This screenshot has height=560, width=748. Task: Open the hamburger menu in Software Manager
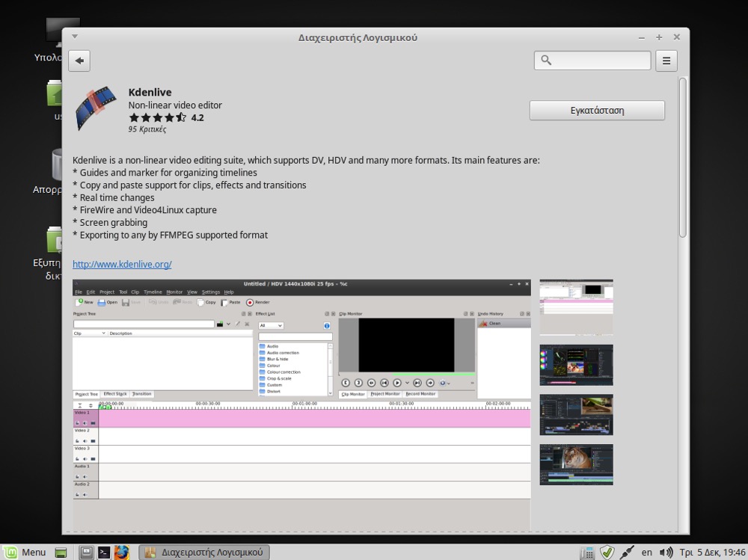pyautogui.click(x=666, y=61)
